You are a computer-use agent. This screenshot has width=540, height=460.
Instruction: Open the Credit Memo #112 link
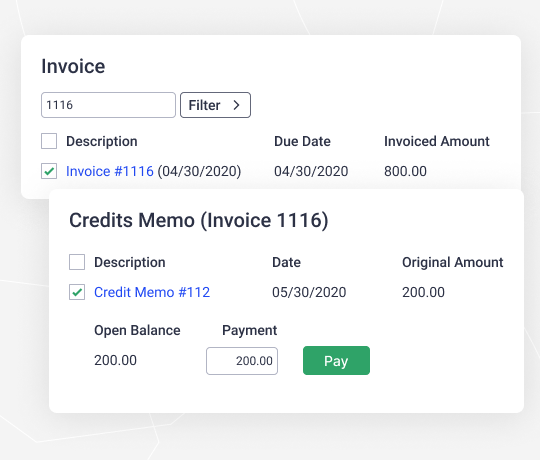tap(152, 292)
